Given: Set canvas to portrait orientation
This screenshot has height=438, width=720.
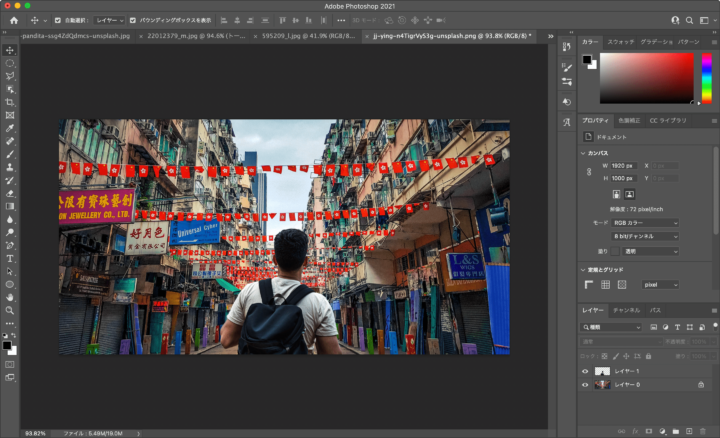Looking at the screenshot, I should click(616, 194).
